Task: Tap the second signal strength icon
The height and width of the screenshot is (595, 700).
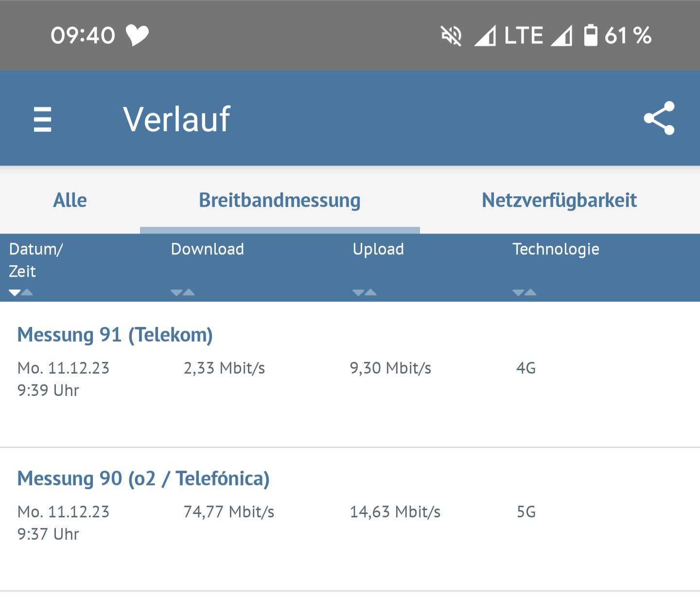Action: [x=561, y=36]
